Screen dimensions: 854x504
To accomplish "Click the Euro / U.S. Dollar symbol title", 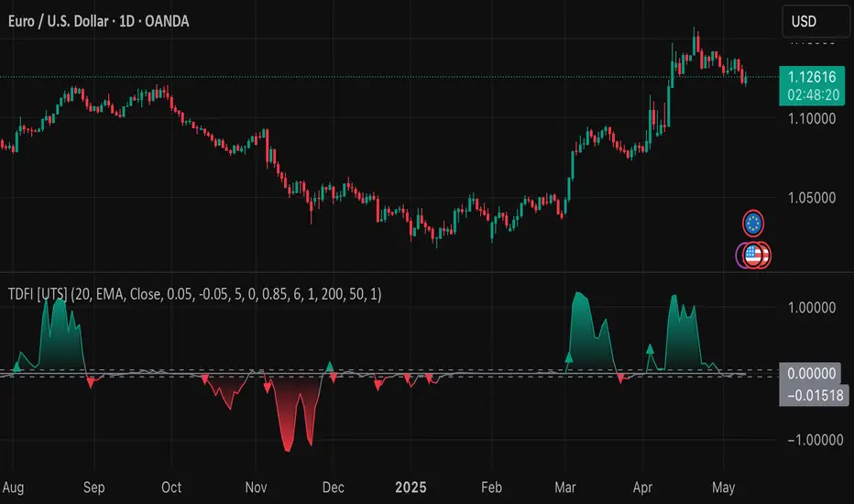I will click(x=99, y=21).
